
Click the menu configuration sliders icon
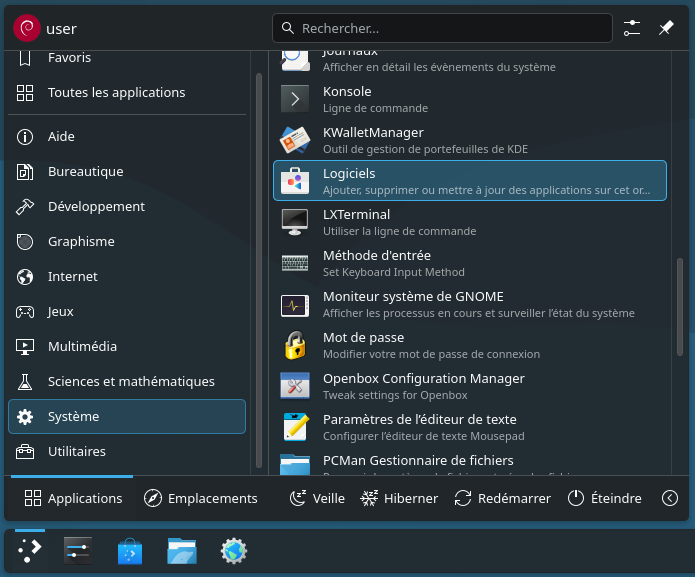pos(632,28)
